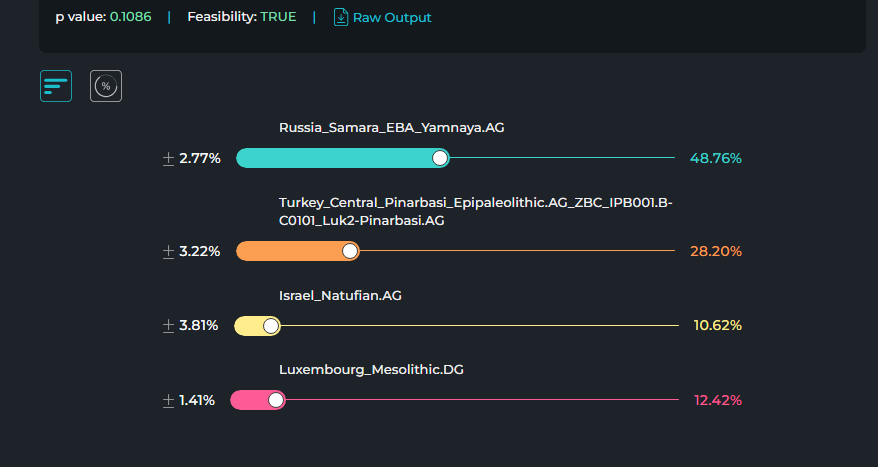Screen dimensions: 878x467
Task: Click the 28.20% value
Action: click(716, 251)
